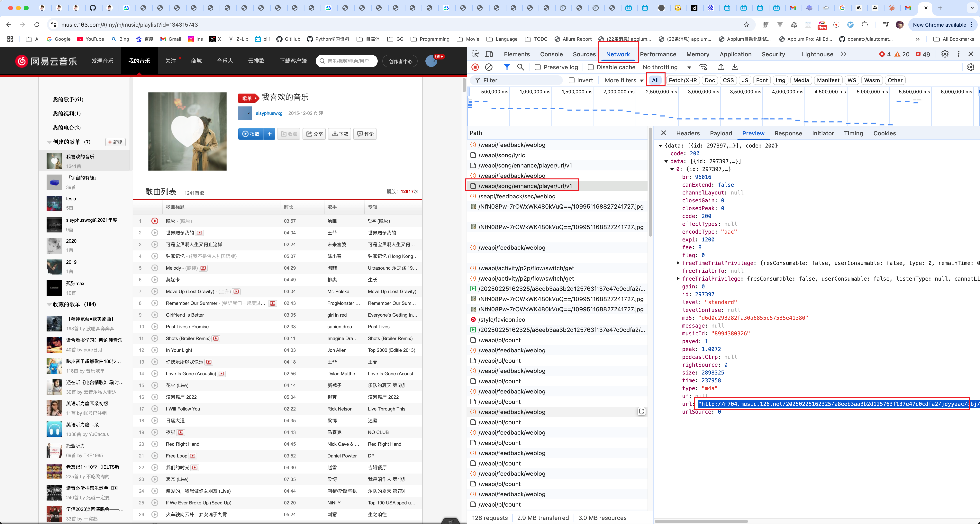Open the More filters dropdown
The width and height of the screenshot is (980, 524).
point(624,80)
